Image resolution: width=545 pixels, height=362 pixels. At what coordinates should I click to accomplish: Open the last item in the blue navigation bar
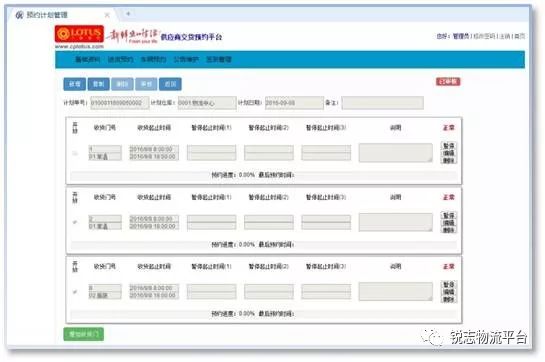(x=219, y=59)
